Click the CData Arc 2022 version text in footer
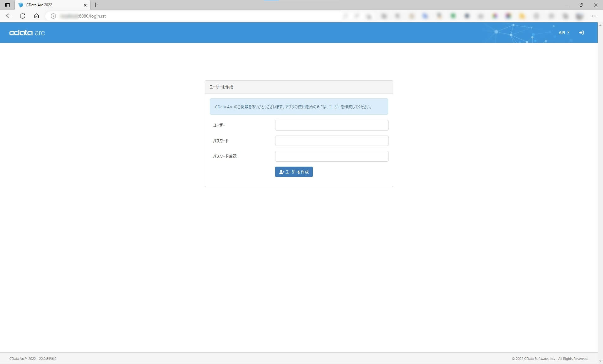603x364 pixels. (33, 358)
